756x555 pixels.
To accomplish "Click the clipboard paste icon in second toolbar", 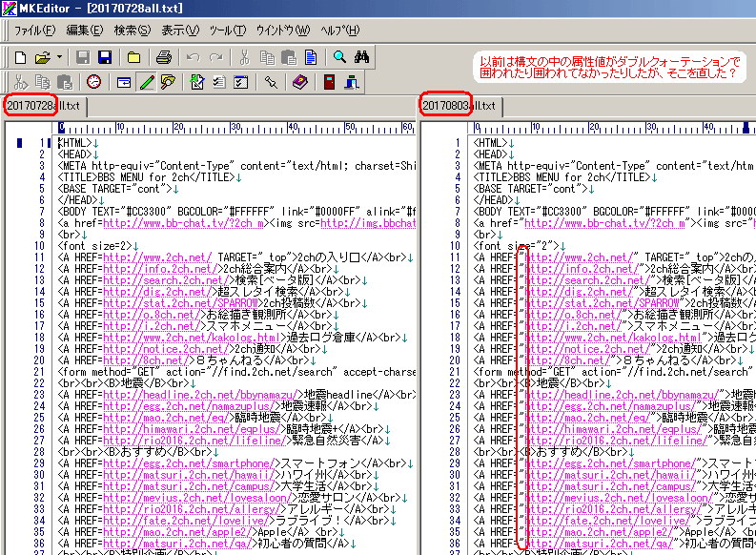I will pos(64,82).
